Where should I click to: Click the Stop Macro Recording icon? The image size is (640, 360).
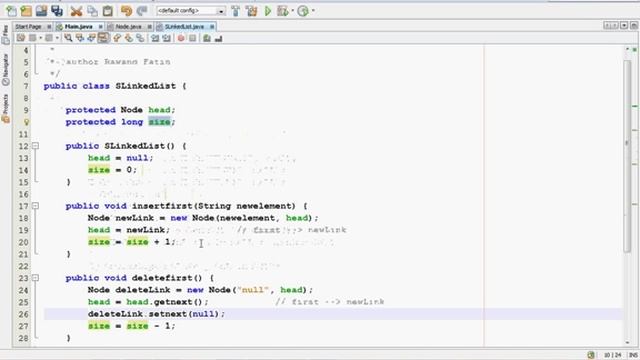[193, 38]
